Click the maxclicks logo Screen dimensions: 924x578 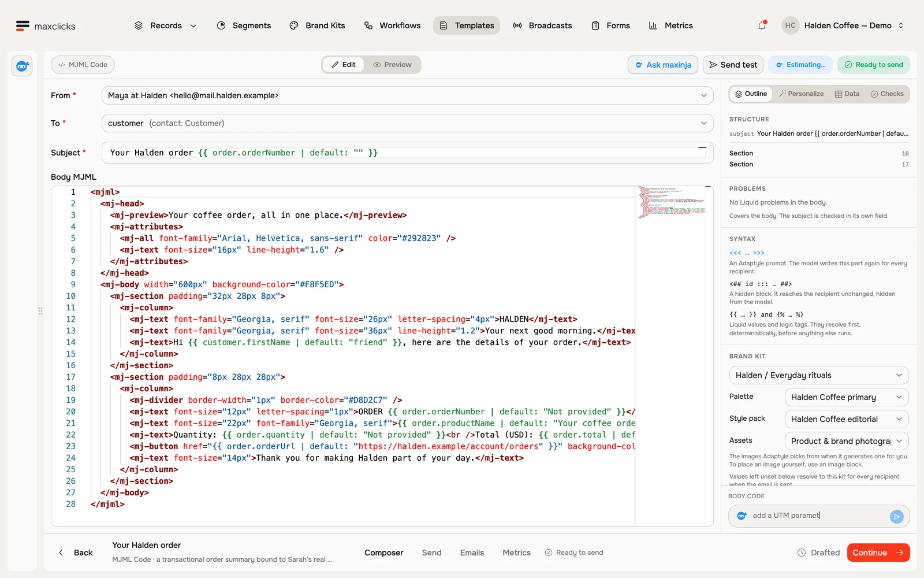click(x=46, y=26)
